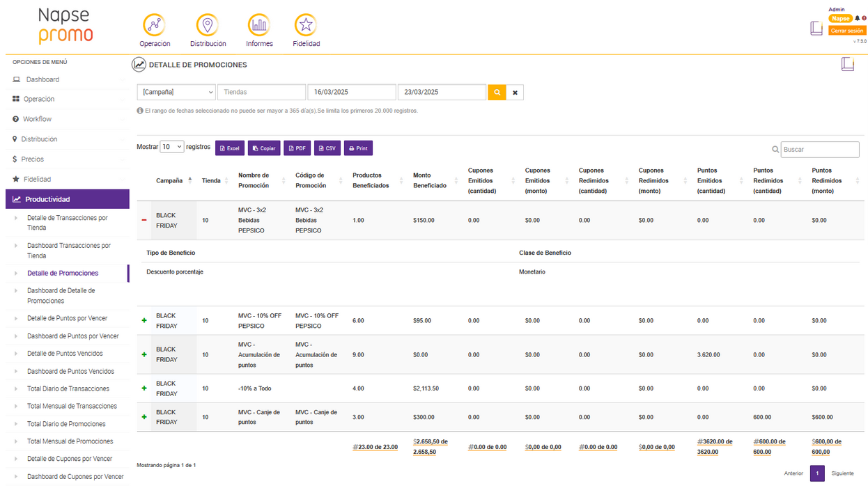Expand the -10% a Todo row
The image size is (868, 488).
point(144,388)
